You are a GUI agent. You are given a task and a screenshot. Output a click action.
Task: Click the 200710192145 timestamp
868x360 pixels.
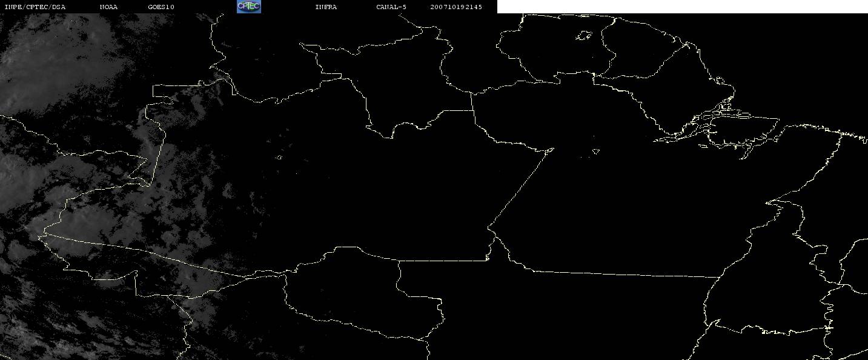pos(456,7)
